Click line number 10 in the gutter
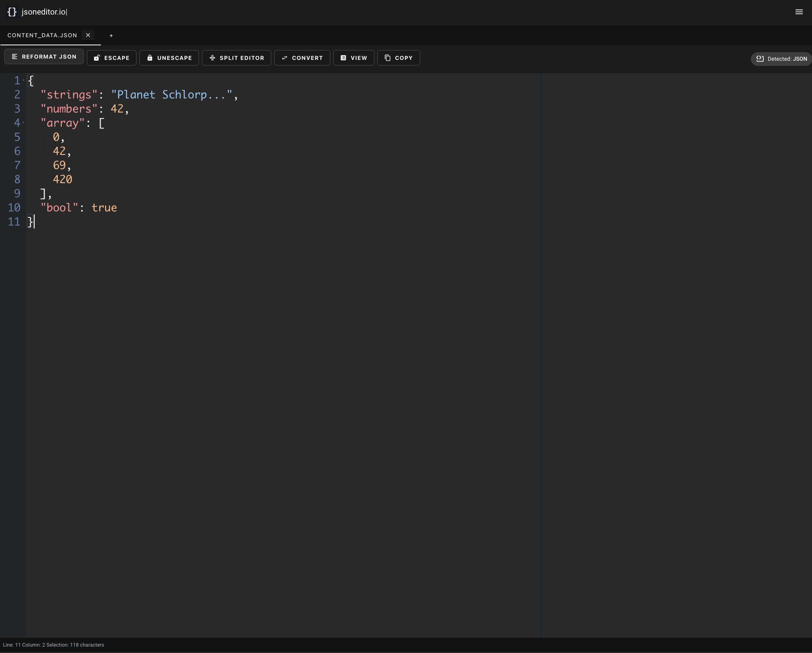 (14, 208)
